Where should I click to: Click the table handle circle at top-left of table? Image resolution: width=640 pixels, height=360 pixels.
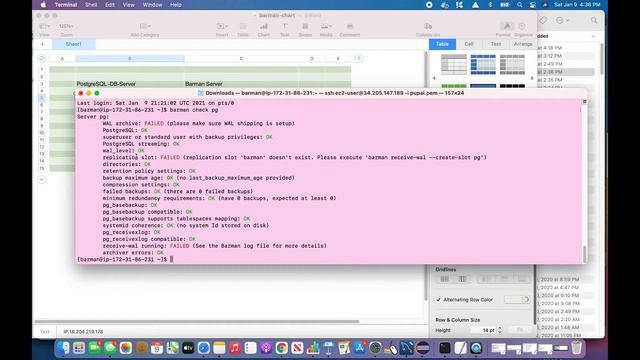tap(42, 59)
